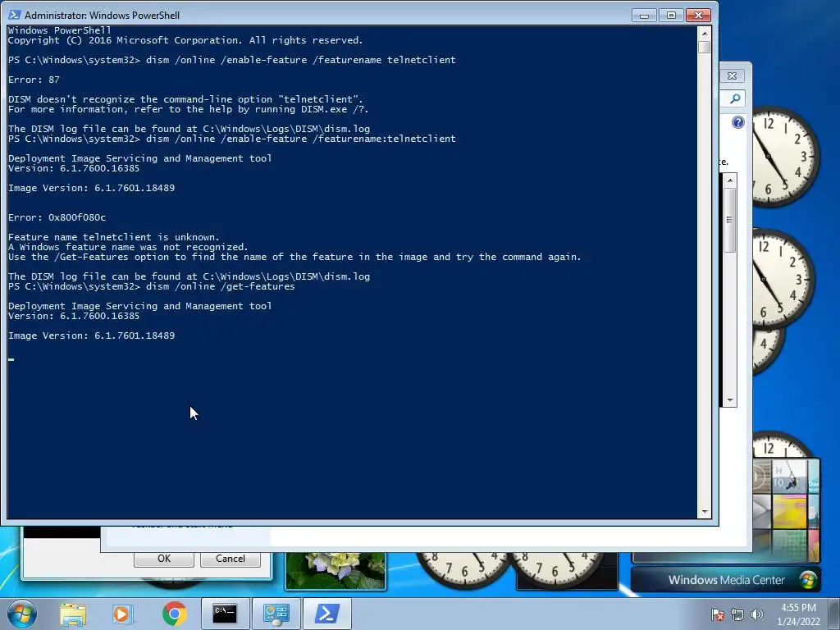Open the volume speaker tray icon
This screenshot has width=840, height=630.
pyautogui.click(x=757, y=614)
